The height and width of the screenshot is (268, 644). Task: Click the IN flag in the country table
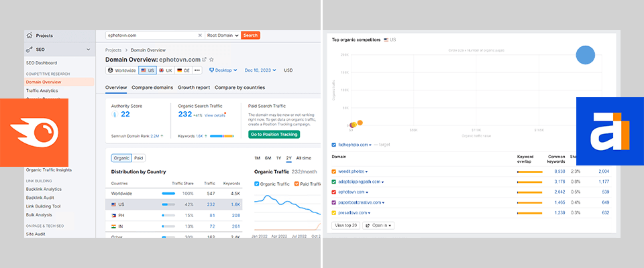(114, 226)
